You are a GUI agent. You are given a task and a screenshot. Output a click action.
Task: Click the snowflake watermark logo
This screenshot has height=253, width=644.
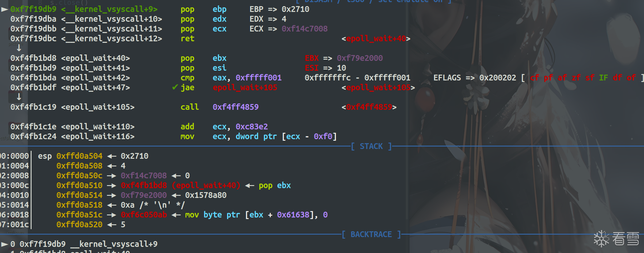[601, 239]
